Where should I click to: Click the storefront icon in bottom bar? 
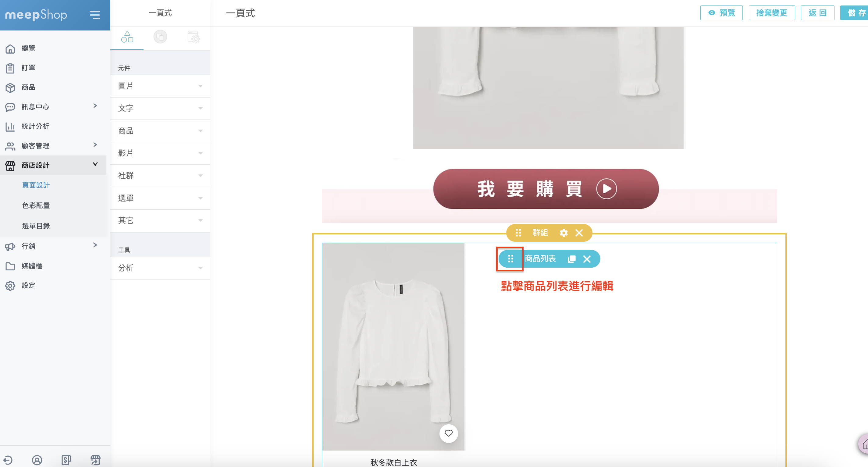tap(95, 460)
